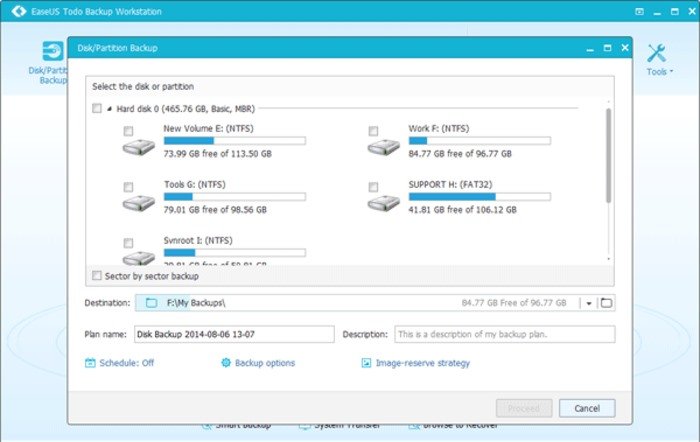700x442 pixels.
Task: Click the Schedule calendar icon
Action: [x=90, y=363]
